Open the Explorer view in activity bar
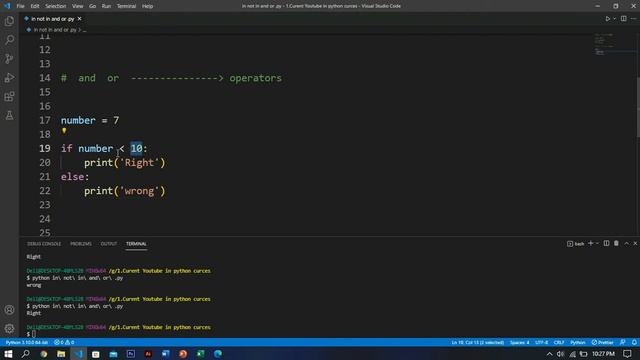Image resolution: width=640 pixels, height=360 pixels. [9, 21]
